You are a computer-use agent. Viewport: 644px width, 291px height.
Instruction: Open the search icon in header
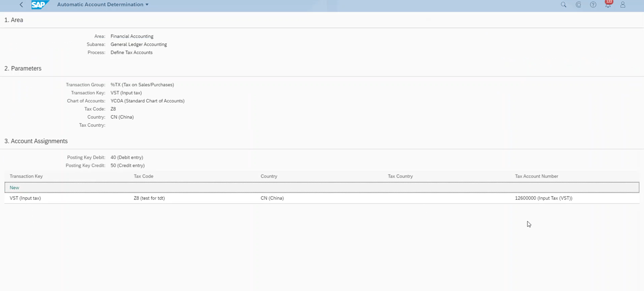563,5
